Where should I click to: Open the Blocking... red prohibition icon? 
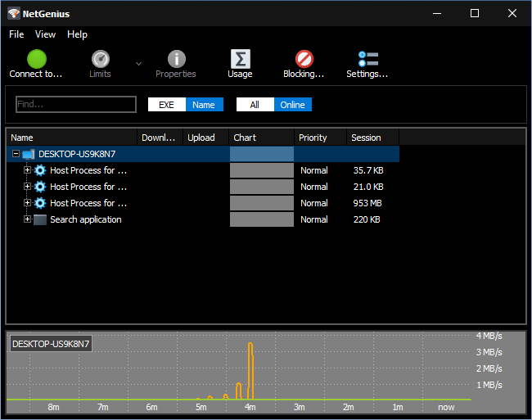[304, 59]
